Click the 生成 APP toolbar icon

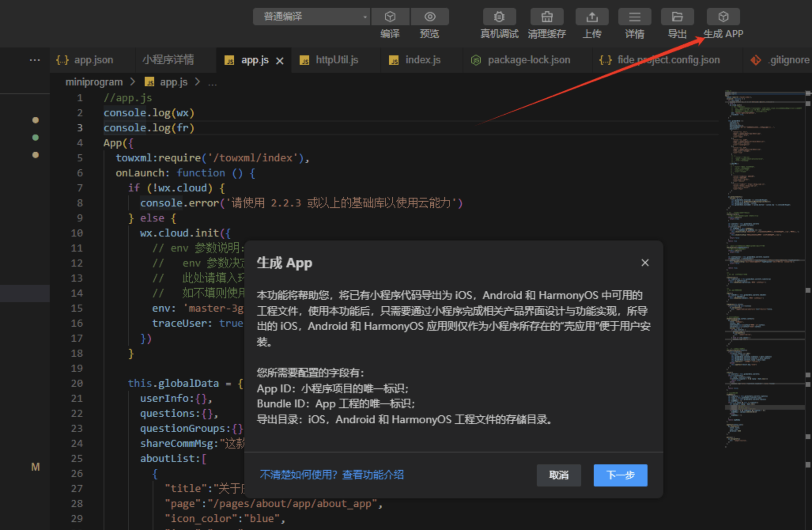(723, 17)
